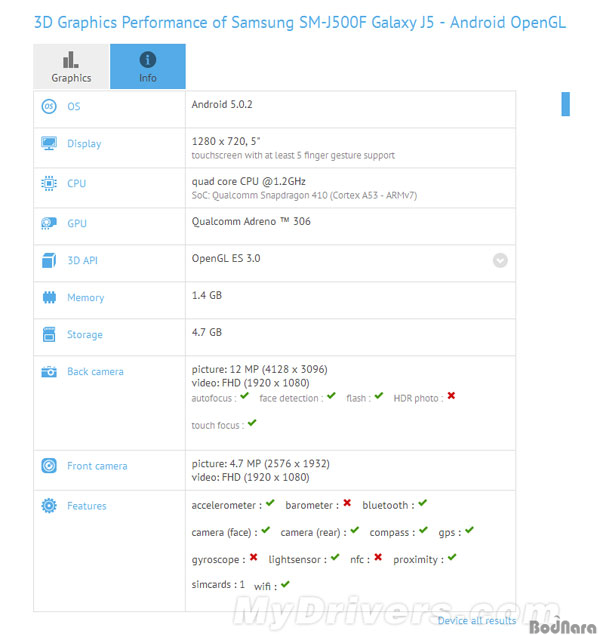Click the gyroscope red cross
The image size is (600, 637).
(x=253, y=557)
